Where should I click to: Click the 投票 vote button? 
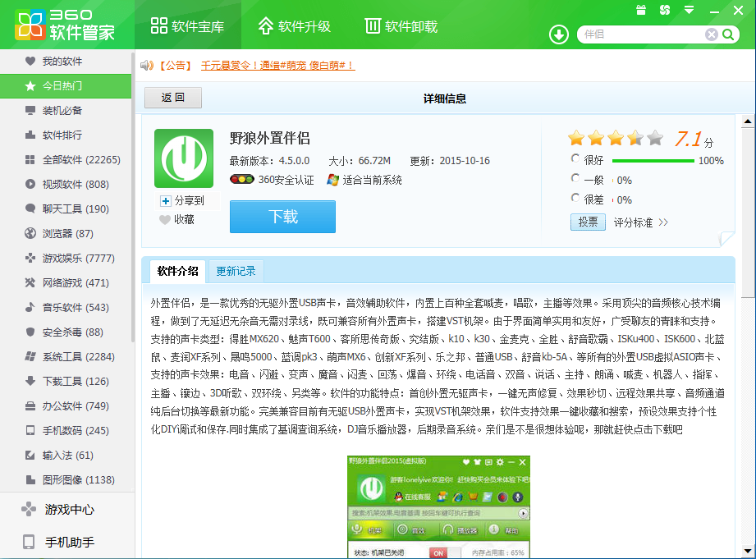[589, 222]
